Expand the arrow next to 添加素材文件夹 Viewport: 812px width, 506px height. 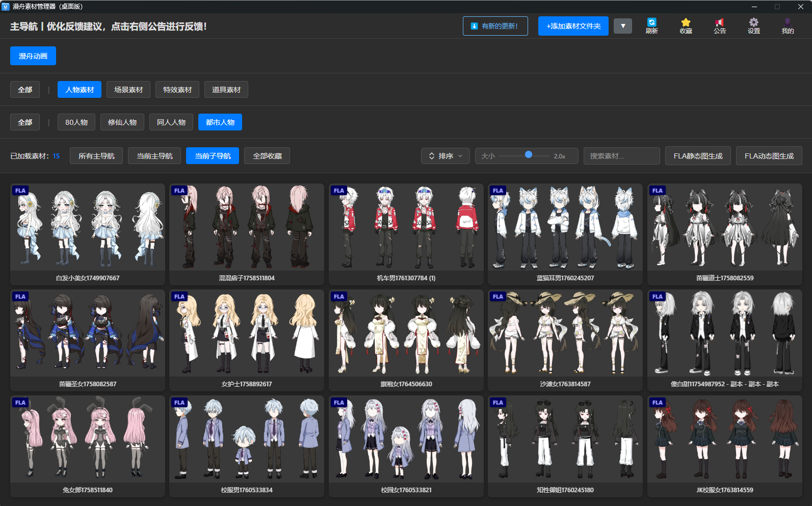pyautogui.click(x=622, y=26)
